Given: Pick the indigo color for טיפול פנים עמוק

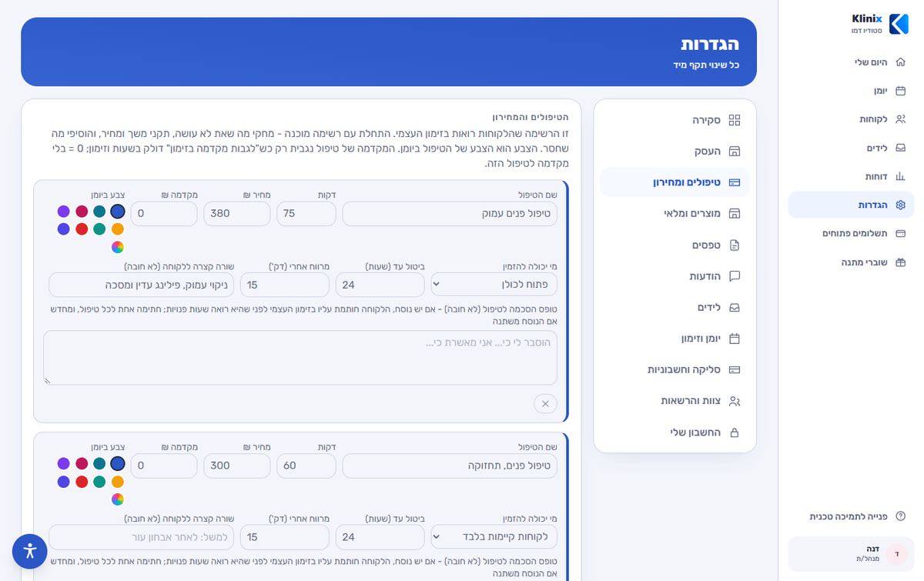Looking at the screenshot, I should (64, 229).
